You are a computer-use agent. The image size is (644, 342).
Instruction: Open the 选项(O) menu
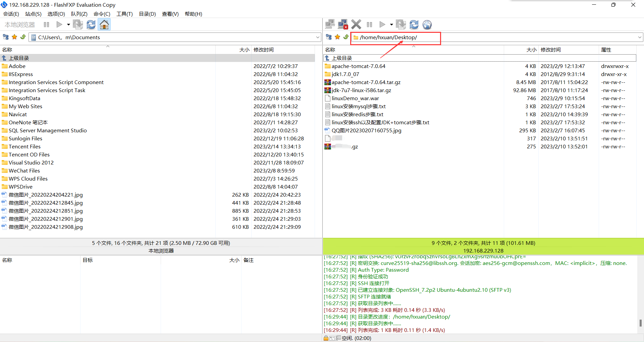56,14
